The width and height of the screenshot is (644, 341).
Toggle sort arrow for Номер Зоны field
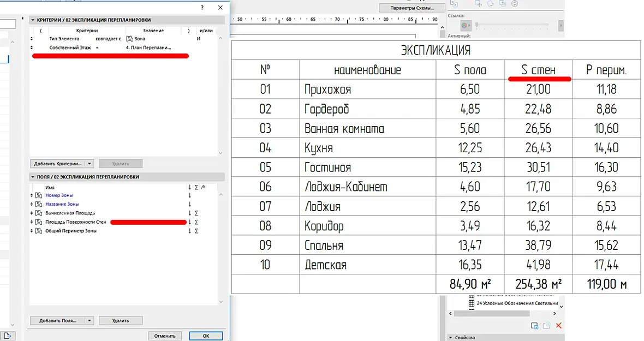tap(190, 195)
